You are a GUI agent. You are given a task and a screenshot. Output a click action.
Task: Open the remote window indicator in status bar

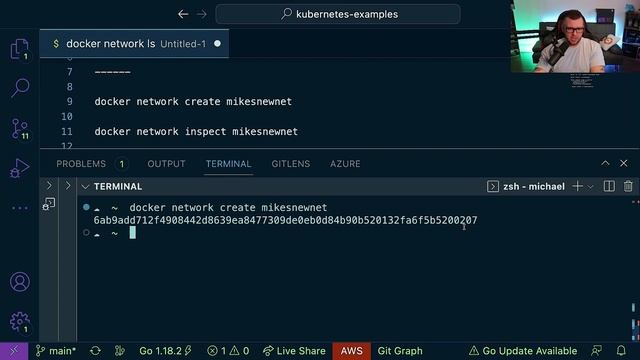point(14,351)
